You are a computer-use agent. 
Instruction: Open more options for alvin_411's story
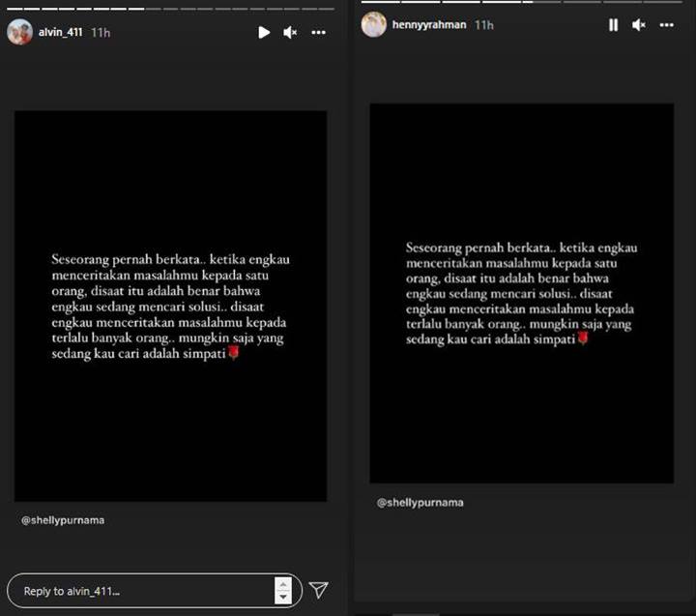tap(318, 33)
